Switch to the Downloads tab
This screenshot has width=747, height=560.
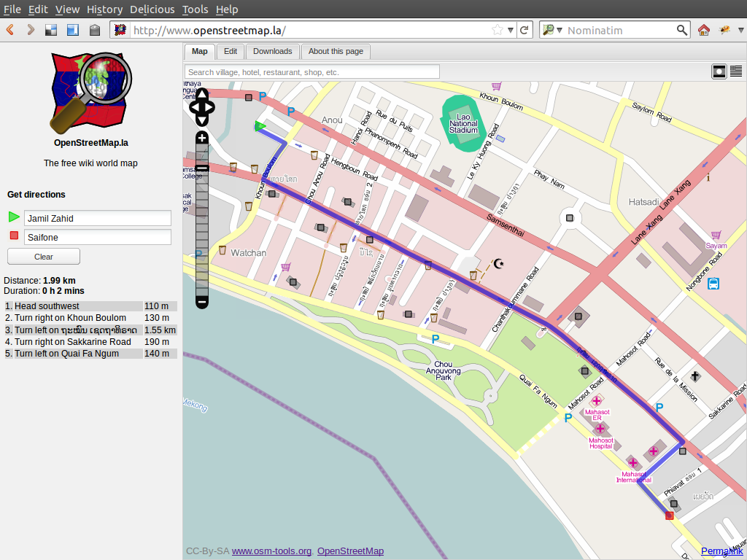tap(272, 52)
